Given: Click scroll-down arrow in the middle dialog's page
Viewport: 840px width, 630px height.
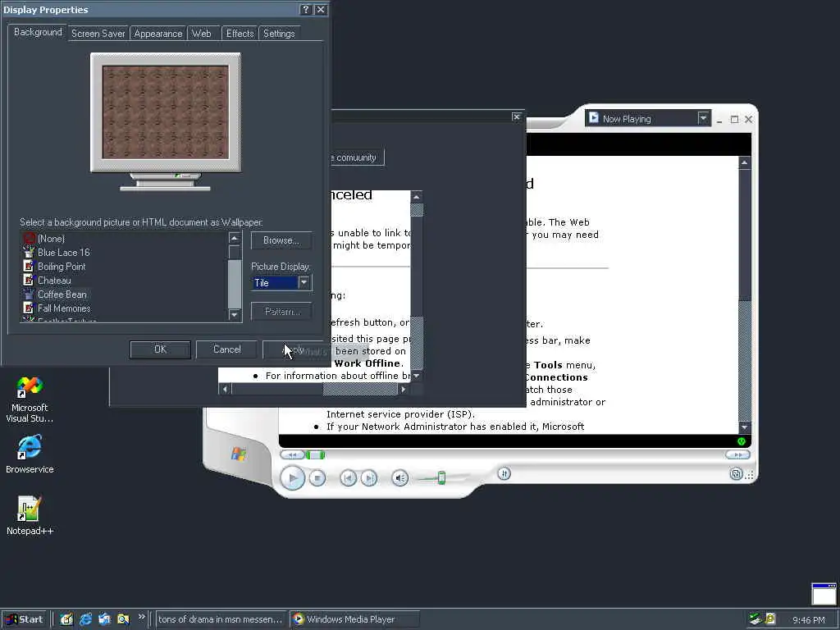Looking at the screenshot, I should [417, 376].
